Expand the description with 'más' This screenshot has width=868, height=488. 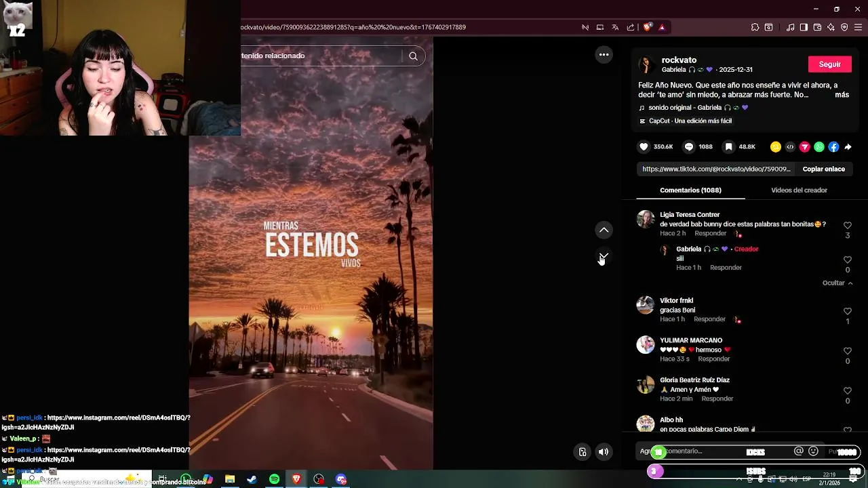tap(842, 95)
